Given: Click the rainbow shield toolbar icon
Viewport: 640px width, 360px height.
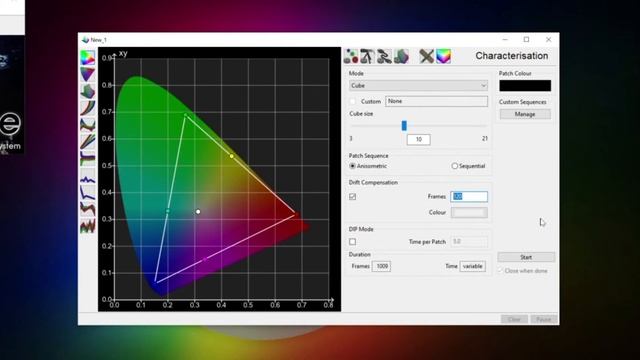Looking at the screenshot, I should (444, 56).
